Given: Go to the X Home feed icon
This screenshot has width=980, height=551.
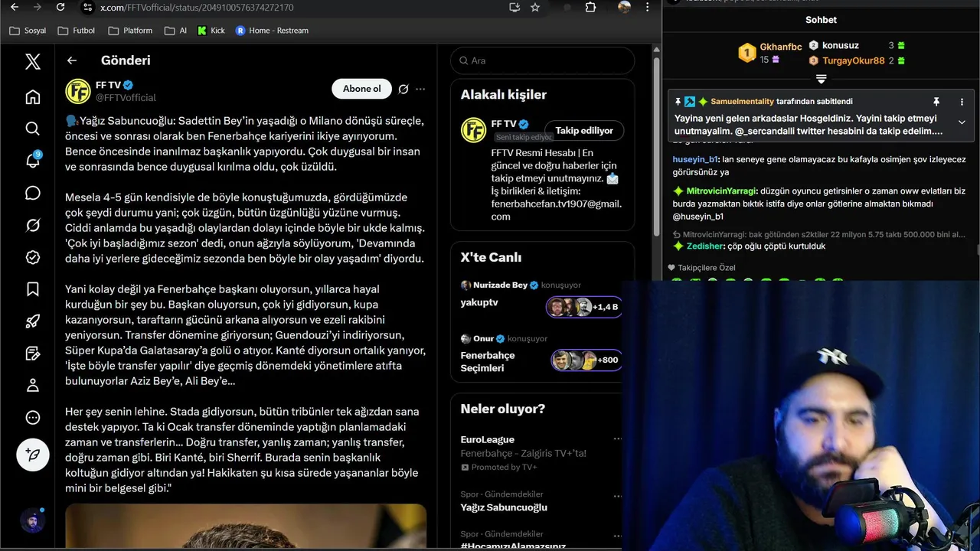Looking at the screenshot, I should (x=32, y=96).
